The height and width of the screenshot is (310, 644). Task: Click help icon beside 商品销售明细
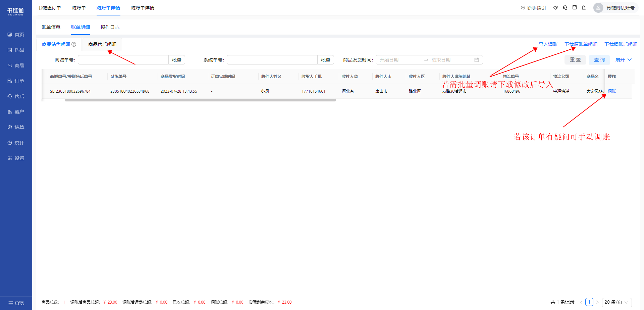click(74, 44)
